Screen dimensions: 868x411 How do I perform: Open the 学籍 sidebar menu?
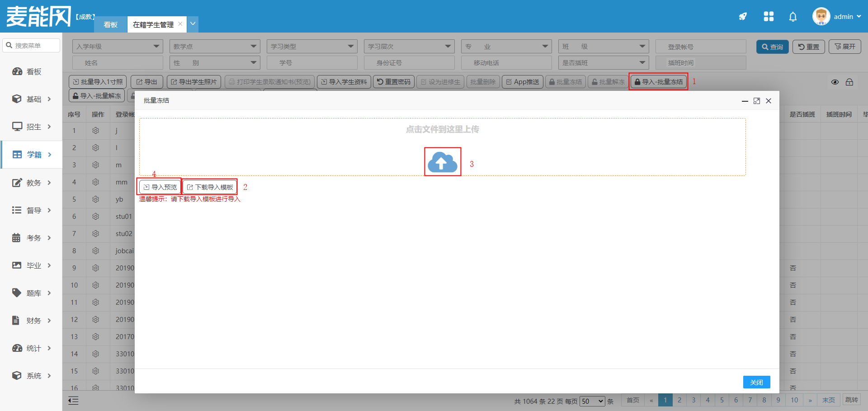coord(32,155)
